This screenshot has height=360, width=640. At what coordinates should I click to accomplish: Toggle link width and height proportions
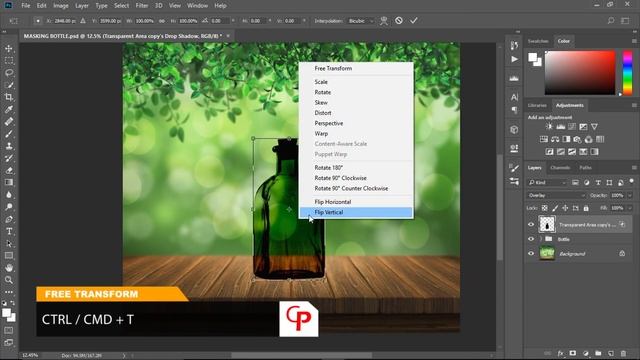pos(162,21)
